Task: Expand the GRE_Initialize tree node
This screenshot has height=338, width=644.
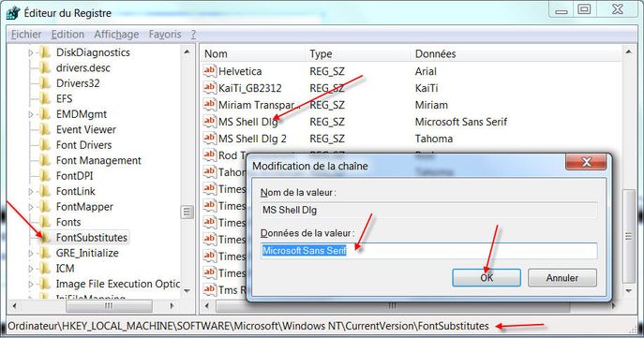Action: [31, 254]
